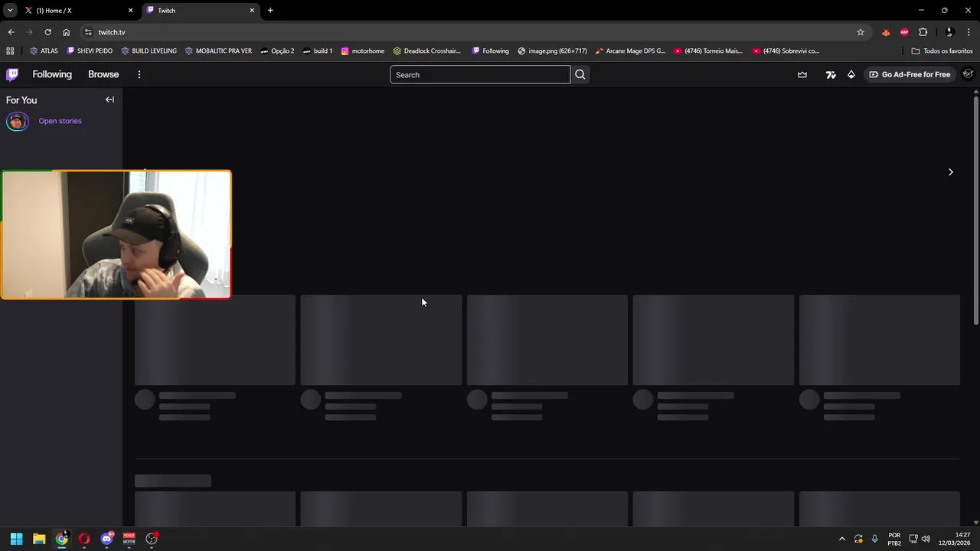
Task: Click the Twitch search field
Action: [480, 74]
